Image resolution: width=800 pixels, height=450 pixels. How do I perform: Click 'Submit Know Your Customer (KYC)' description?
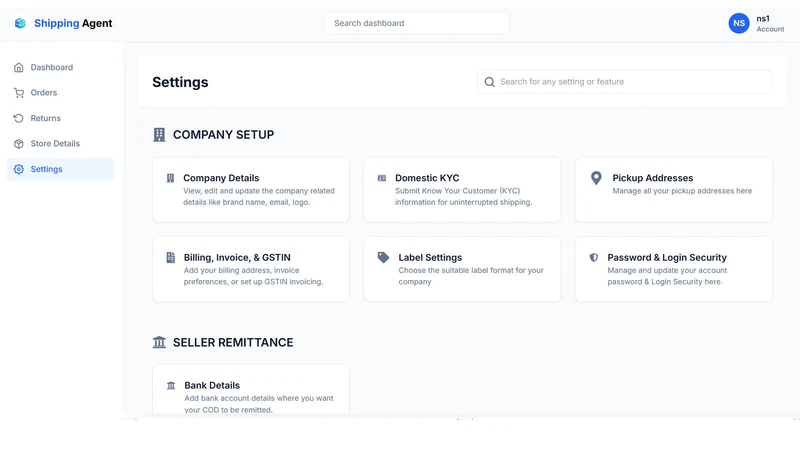[463, 196]
